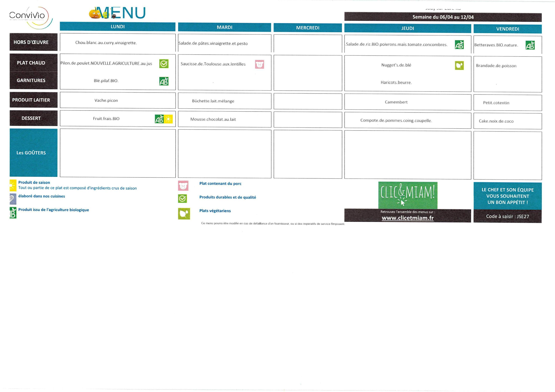Click the pork icon beside Saucisse de Toulouse
555x392 pixels.
click(x=259, y=65)
